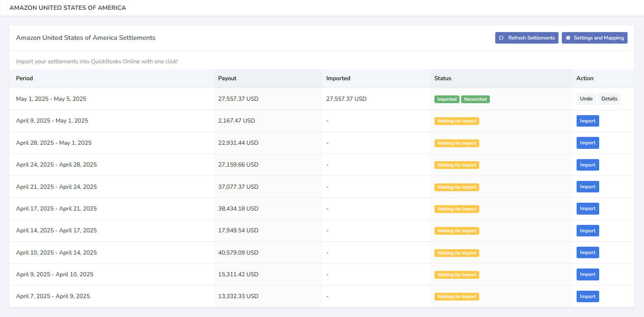644x317 pixels.
Task: Select period April 14, 2025 - April 17, 2025
Action: 56,230
